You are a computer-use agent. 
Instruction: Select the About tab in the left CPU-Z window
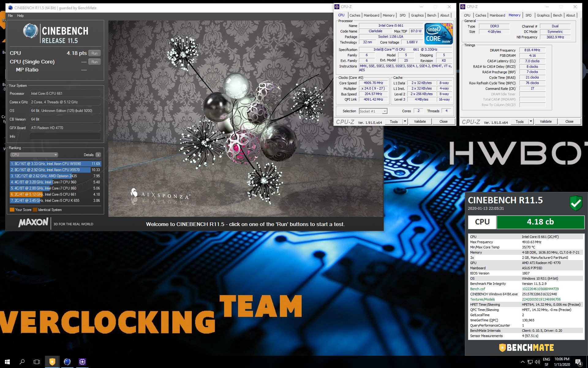[445, 15]
